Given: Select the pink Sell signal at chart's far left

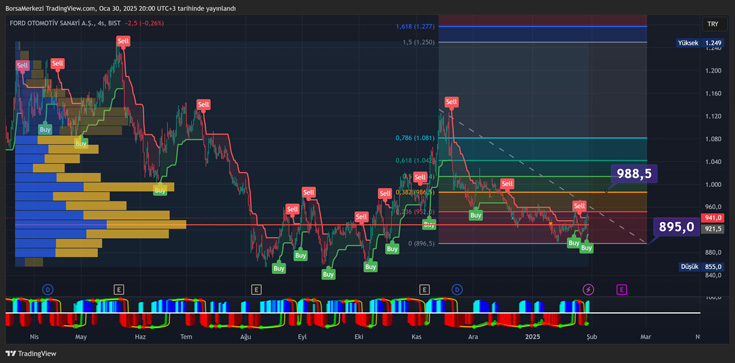Looking at the screenshot, I should tap(22, 66).
